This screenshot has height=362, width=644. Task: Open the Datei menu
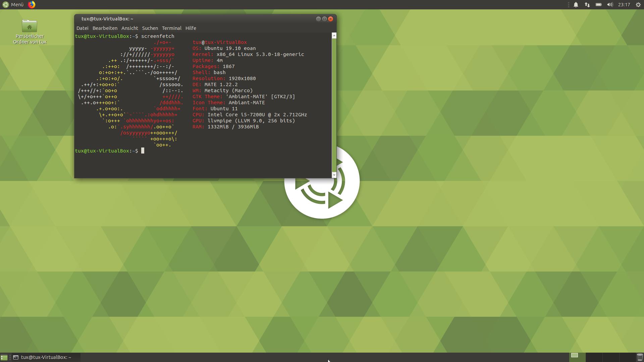[x=82, y=28]
